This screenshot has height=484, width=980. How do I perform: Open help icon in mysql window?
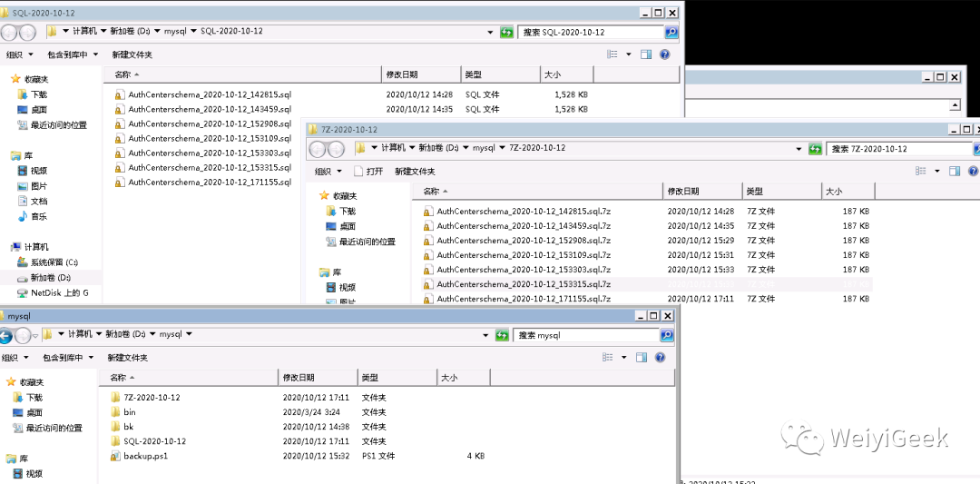[661, 358]
